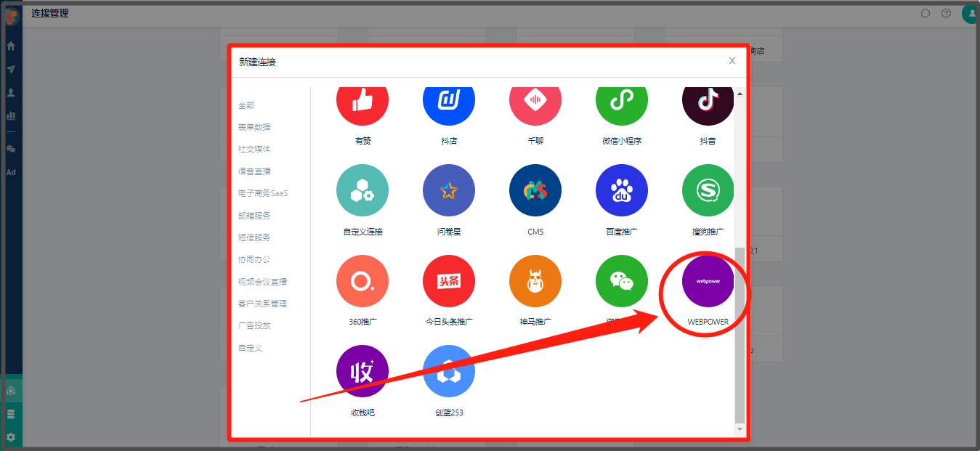Select the 客户关系管理 category
The image size is (980, 451).
click(x=262, y=304)
